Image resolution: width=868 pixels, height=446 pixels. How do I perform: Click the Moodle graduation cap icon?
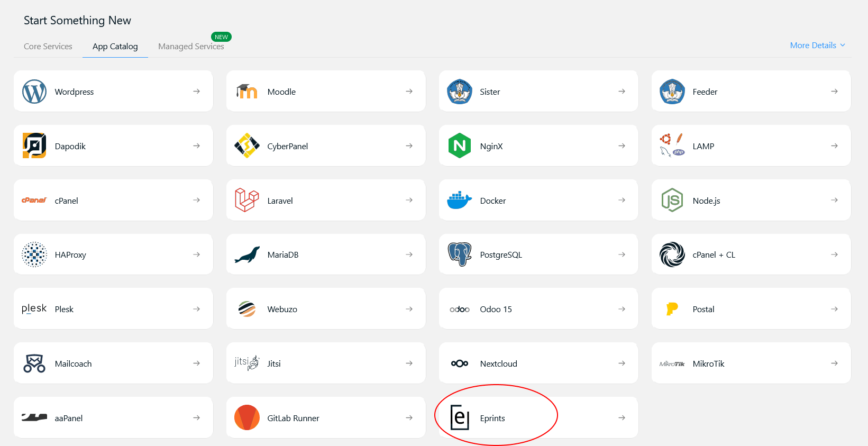click(246, 92)
